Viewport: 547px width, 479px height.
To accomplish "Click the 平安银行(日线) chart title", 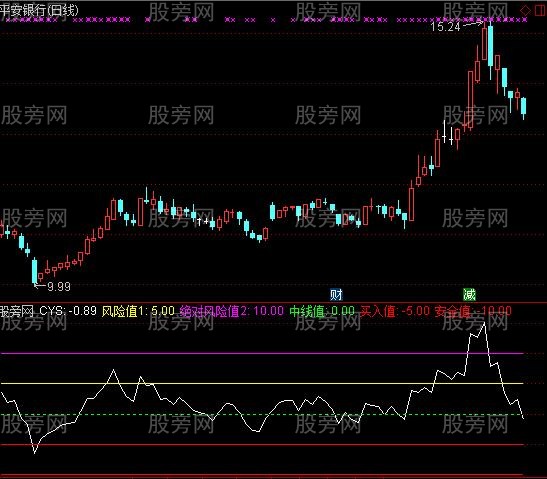I will tap(39, 10).
